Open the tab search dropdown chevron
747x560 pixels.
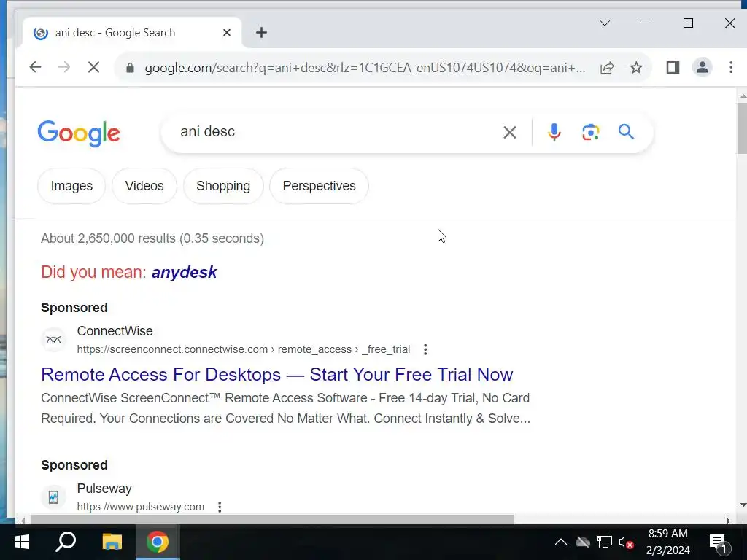click(x=605, y=23)
